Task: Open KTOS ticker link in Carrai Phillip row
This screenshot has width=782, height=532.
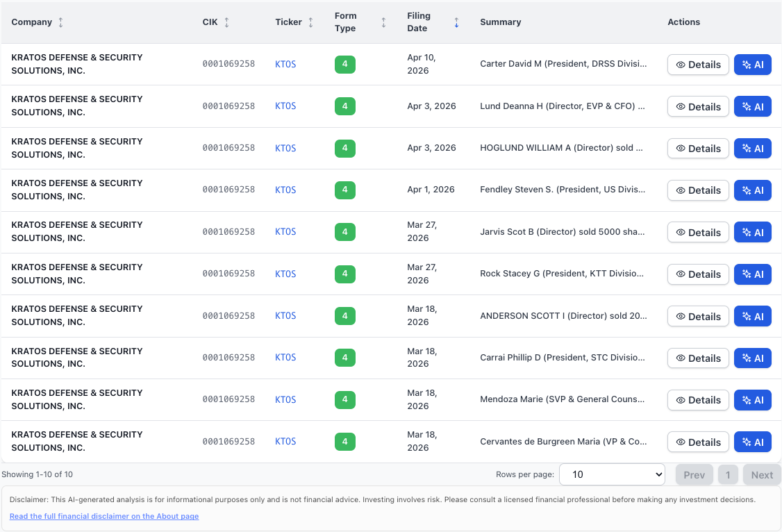Action: coord(285,357)
